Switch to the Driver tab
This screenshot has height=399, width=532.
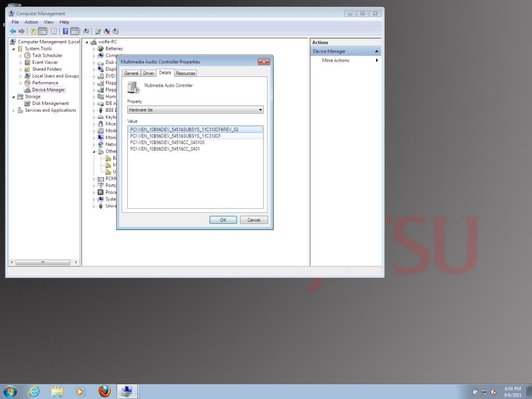149,73
